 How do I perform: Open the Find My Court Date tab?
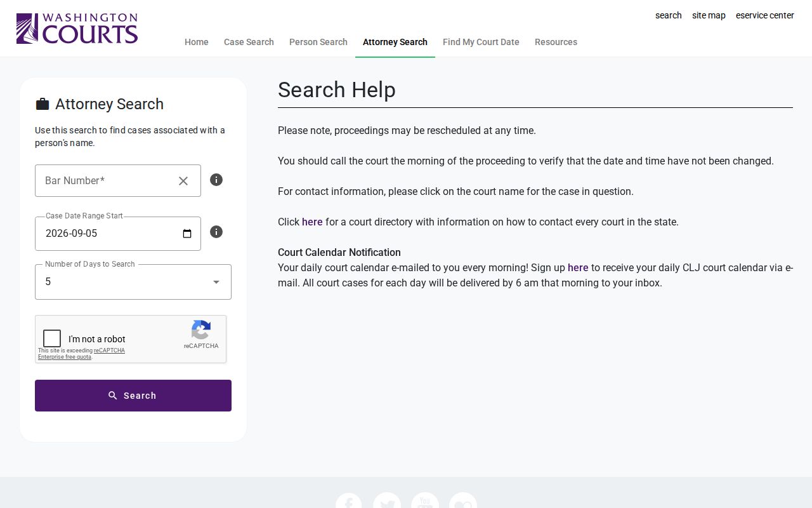tap(481, 42)
